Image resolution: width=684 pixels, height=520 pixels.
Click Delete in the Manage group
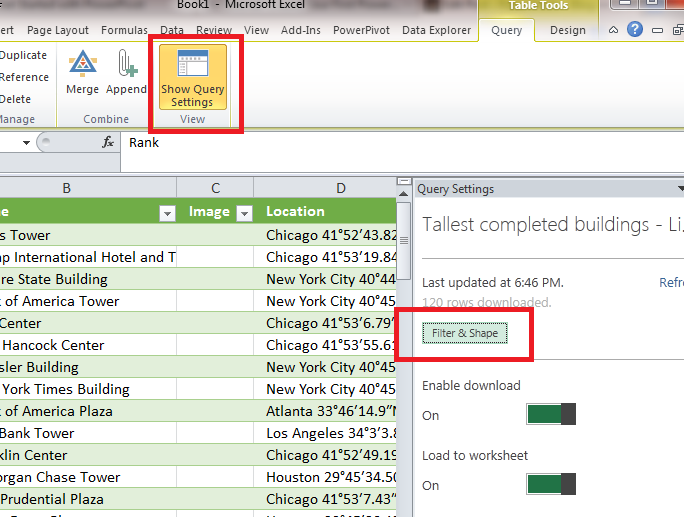(x=15, y=99)
